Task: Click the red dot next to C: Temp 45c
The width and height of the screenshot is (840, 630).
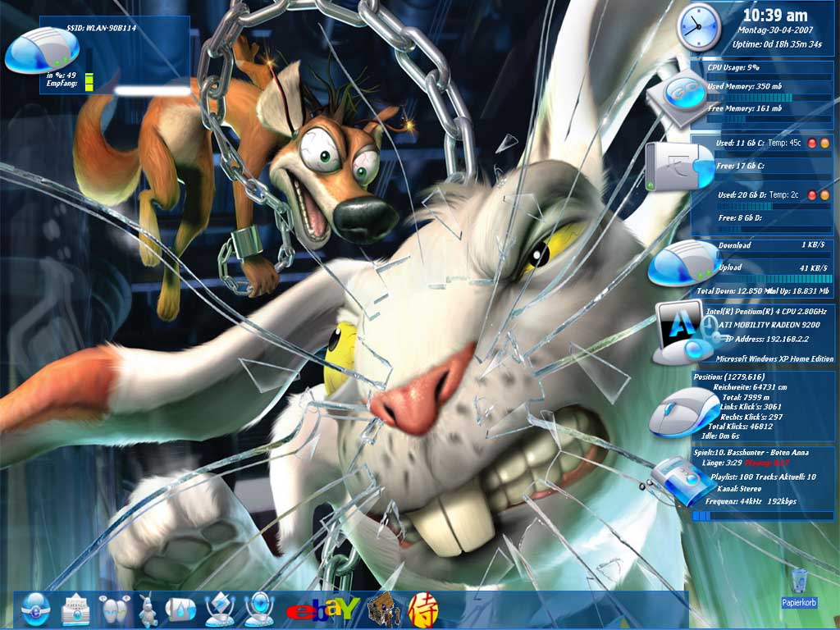Action: [x=812, y=143]
